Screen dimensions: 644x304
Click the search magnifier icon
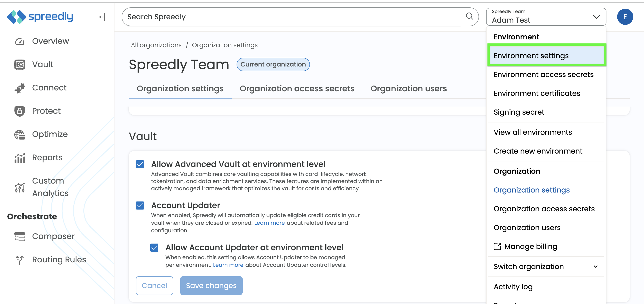(470, 17)
